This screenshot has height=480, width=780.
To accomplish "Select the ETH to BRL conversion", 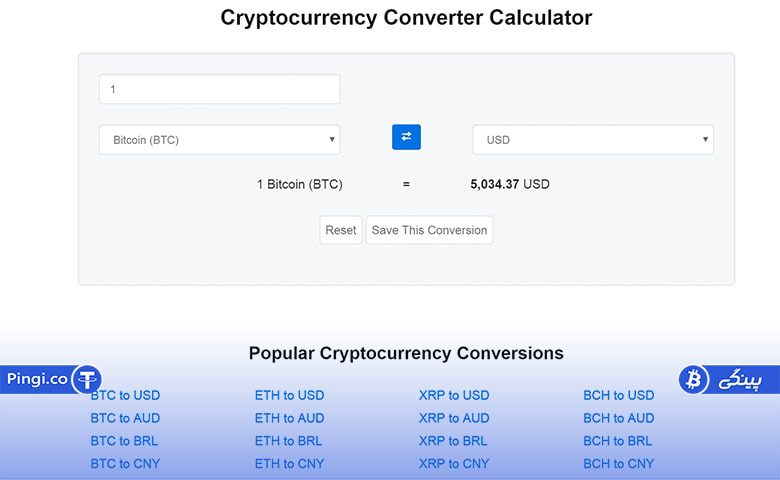I will point(289,441).
